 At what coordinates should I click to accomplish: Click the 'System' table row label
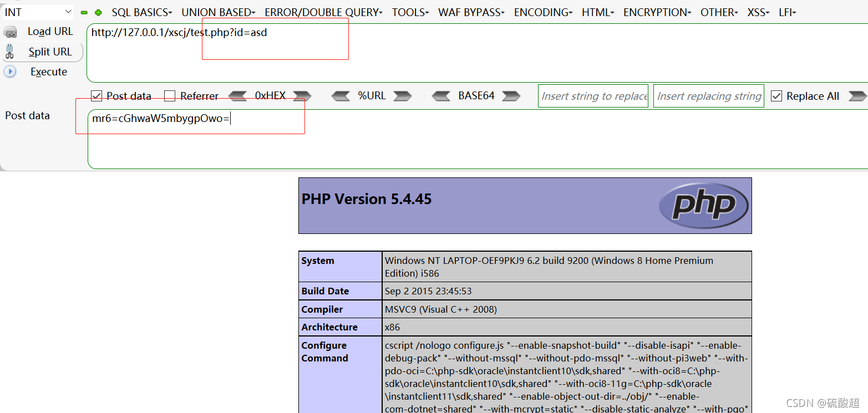click(x=318, y=261)
